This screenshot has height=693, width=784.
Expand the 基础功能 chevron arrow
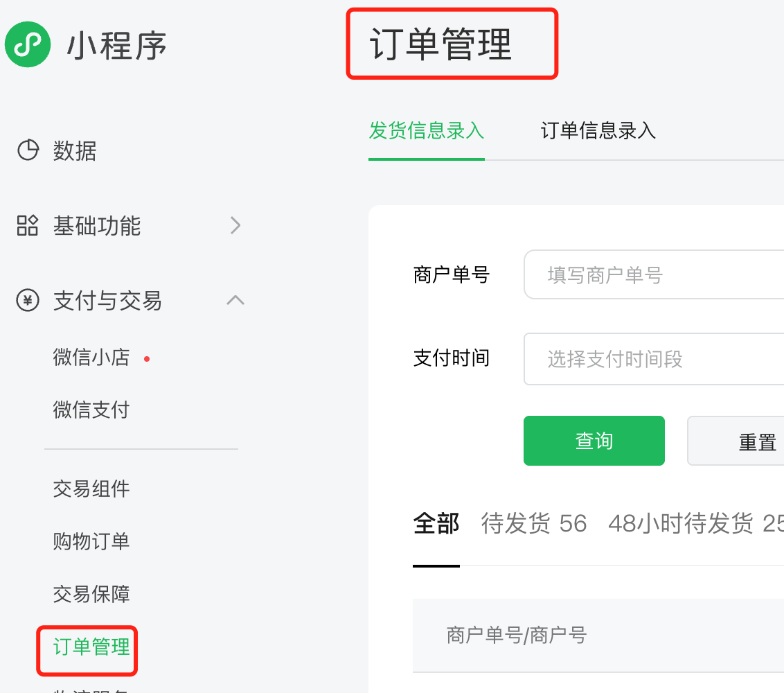coord(235,225)
